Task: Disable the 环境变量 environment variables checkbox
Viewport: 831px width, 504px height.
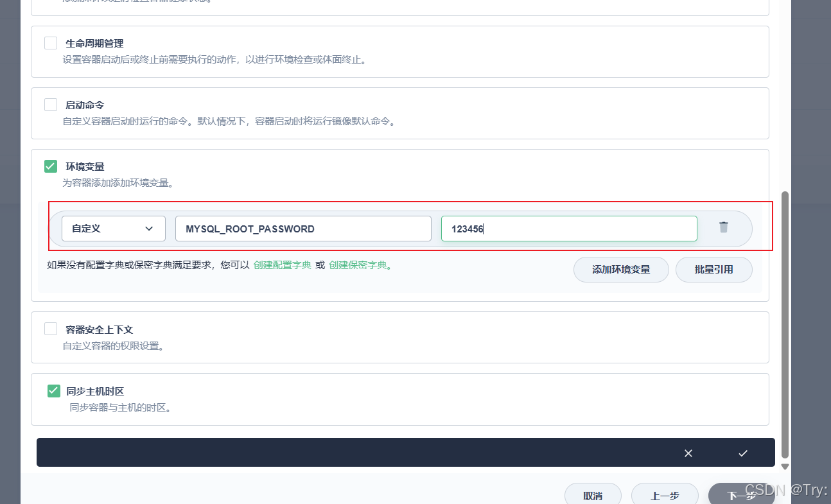Action: (x=50, y=166)
